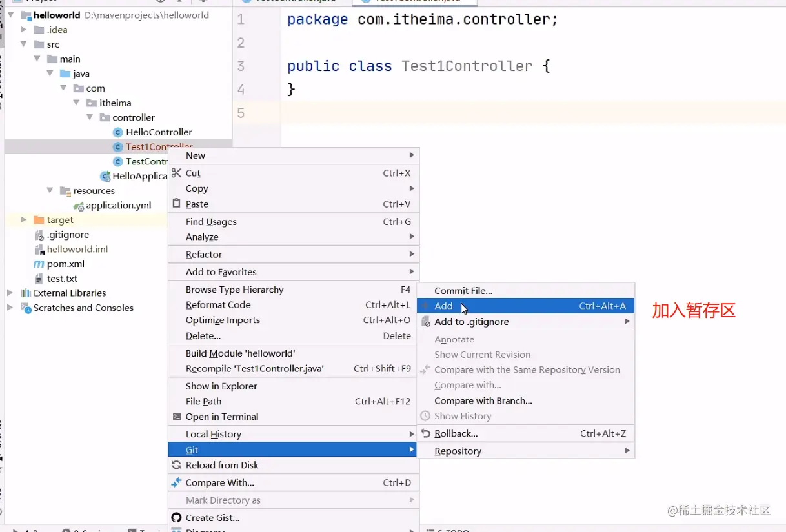Select Show in Explorer
The height and width of the screenshot is (532, 786).
pos(294,386)
